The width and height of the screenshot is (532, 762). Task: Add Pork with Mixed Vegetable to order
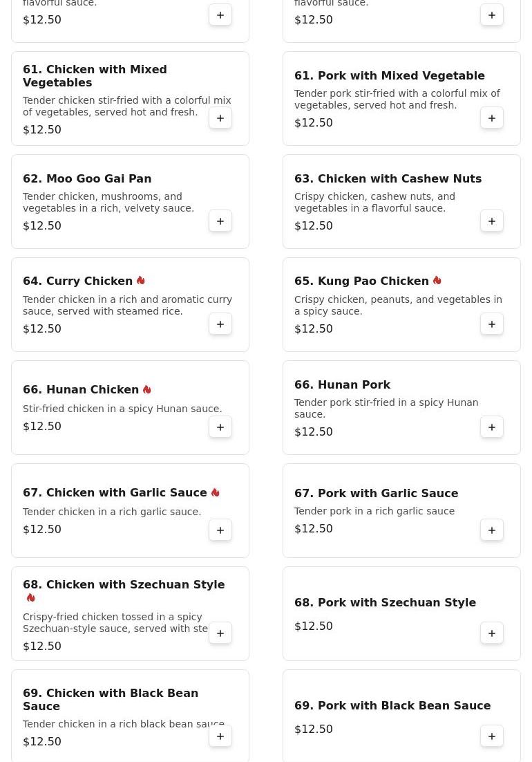point(492,118)
